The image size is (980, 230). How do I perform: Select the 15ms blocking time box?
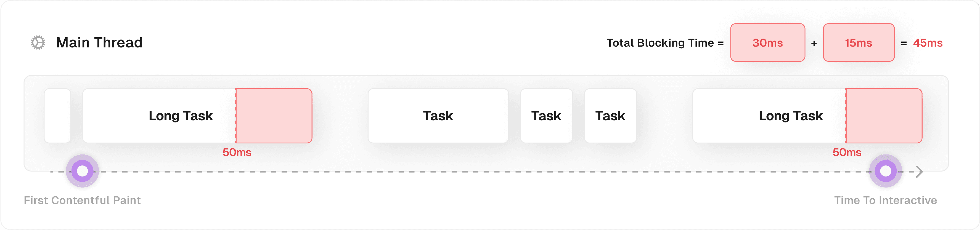click(858, 42)
